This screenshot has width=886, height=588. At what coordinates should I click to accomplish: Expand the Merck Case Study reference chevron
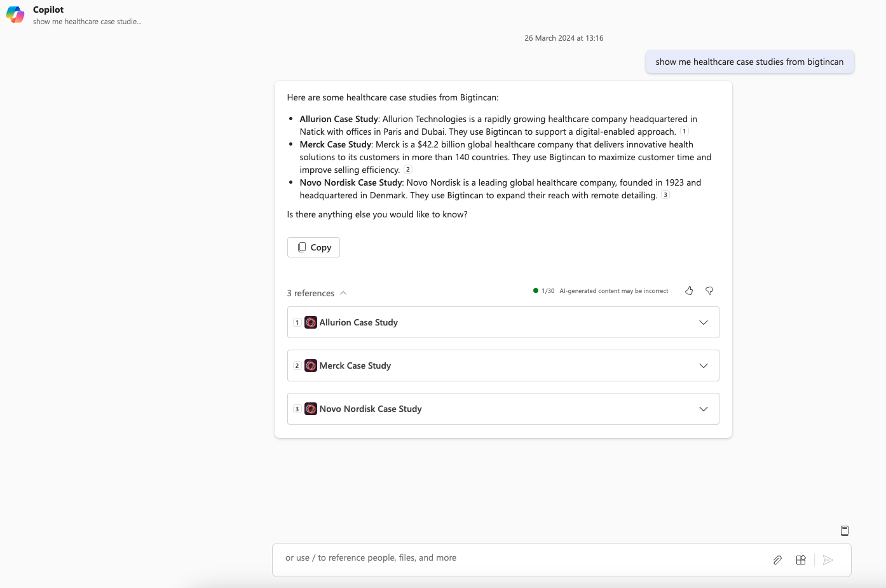pos(704,366)
